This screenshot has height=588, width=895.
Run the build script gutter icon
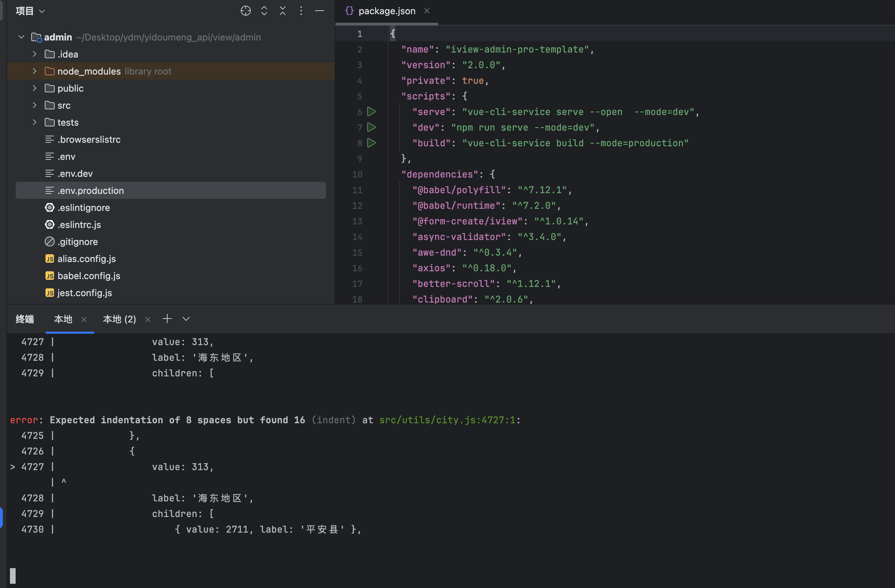pos(371,143)
